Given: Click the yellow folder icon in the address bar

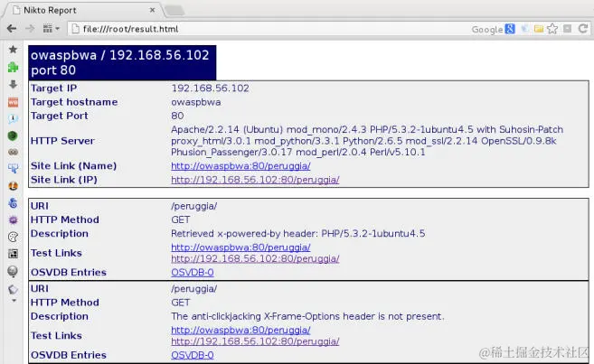Looking at the screenshot, I should [x=539, y=29].
